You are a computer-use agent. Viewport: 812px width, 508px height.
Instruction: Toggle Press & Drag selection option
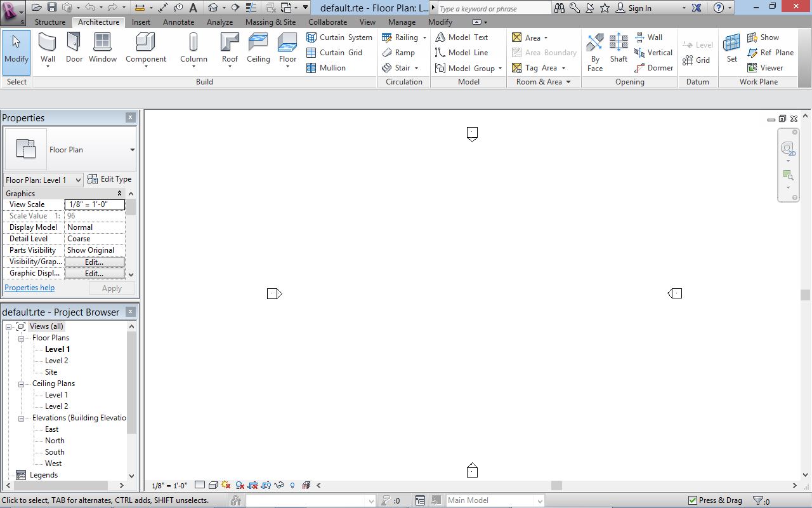tap(693, 500)
